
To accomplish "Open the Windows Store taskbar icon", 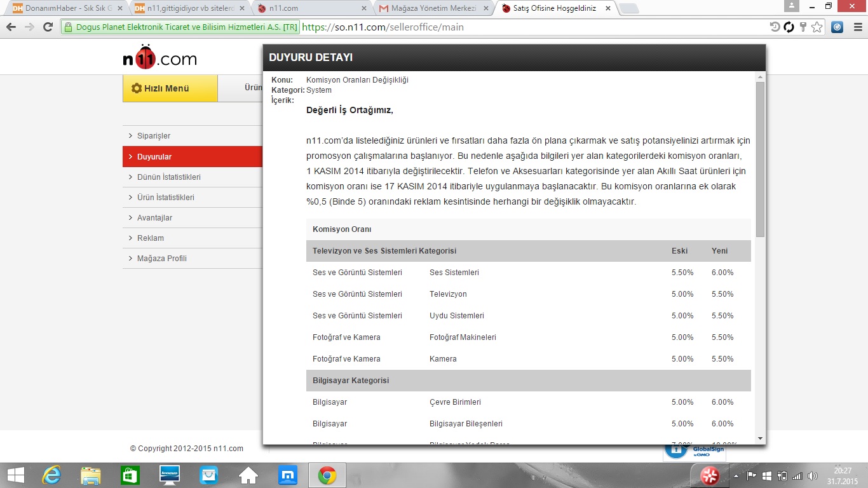I will (130, 475).
